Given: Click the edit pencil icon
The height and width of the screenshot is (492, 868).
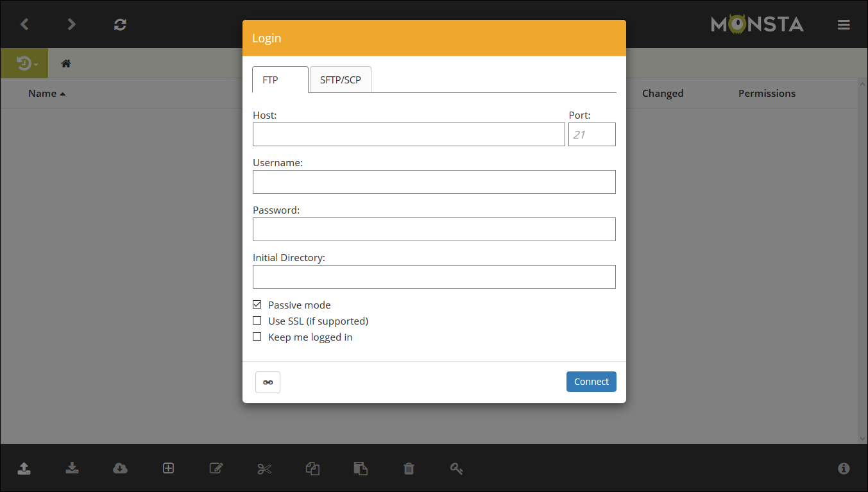Looking at the screenshot, I should 216,468.
